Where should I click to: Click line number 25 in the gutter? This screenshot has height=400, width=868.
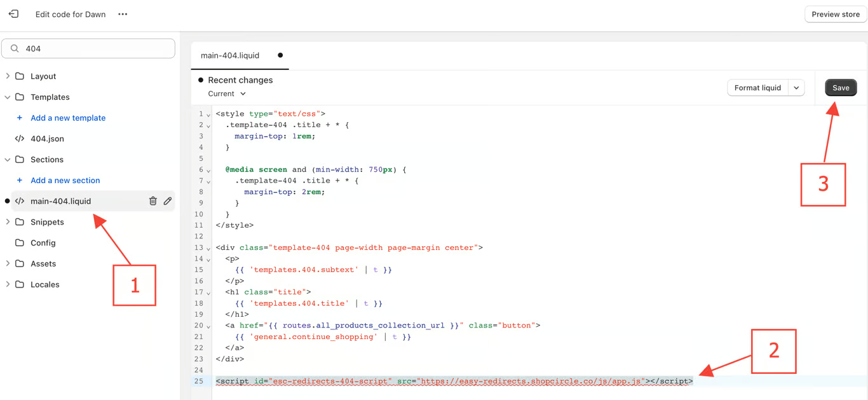point(199,382)
